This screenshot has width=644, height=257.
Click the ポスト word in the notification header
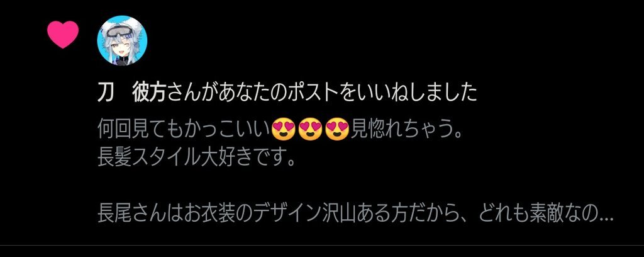[x=314, y=93]
